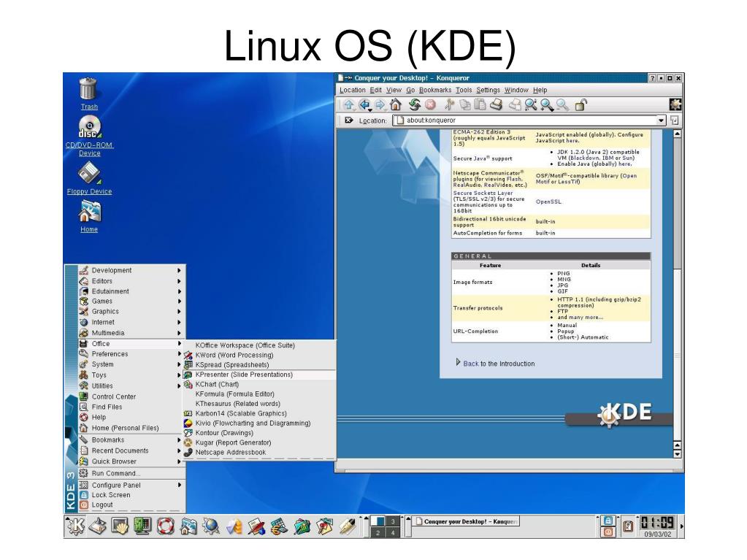Click the magnifier with minus icon
This screenshot has height=560, width=747.
click(563, 104)
